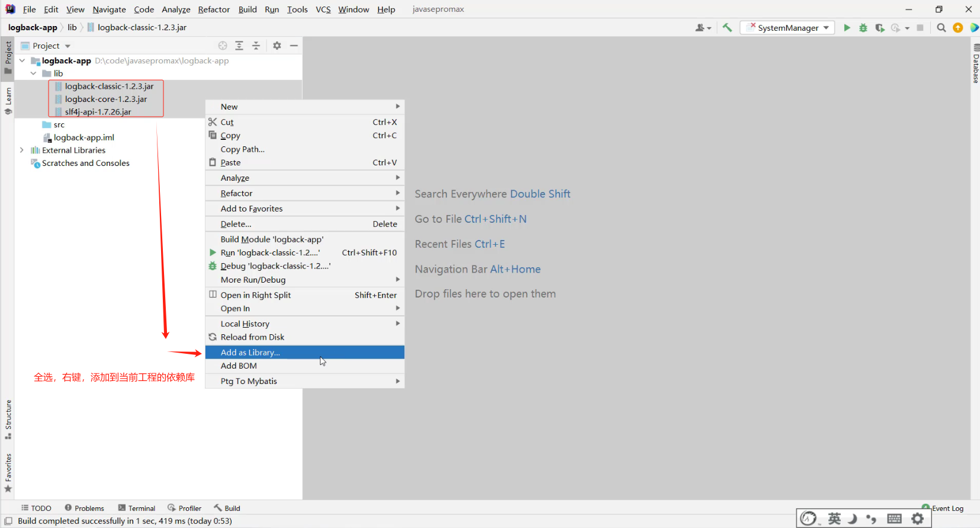The image size is (980, 528).
Task: Select Add BOM in context menu
Action: (304, 366)
